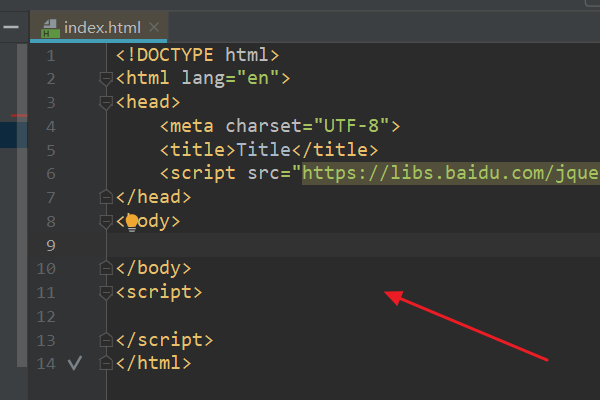This screenshot has height=400, width=600.
Task: Click fold end marker at closing html tag
Action: [x=106, y=364]
